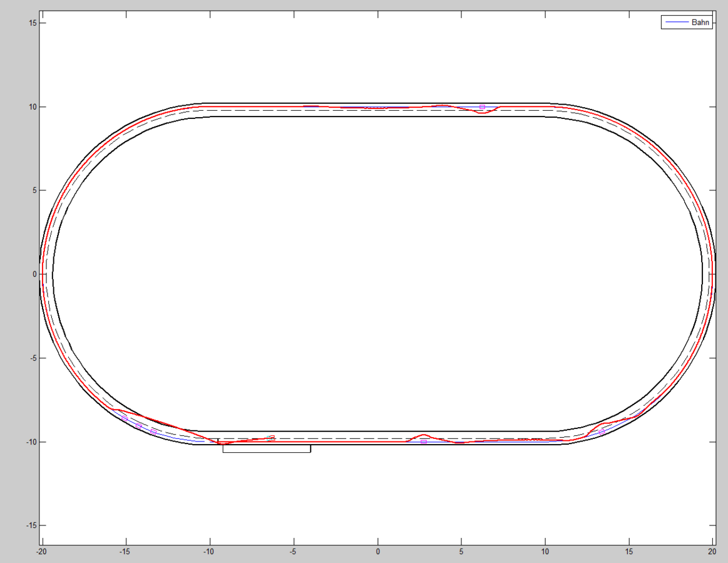Click the small red vehicle marker on the bottom straight
Screen dimensions: 728x563
pos(270,438)
